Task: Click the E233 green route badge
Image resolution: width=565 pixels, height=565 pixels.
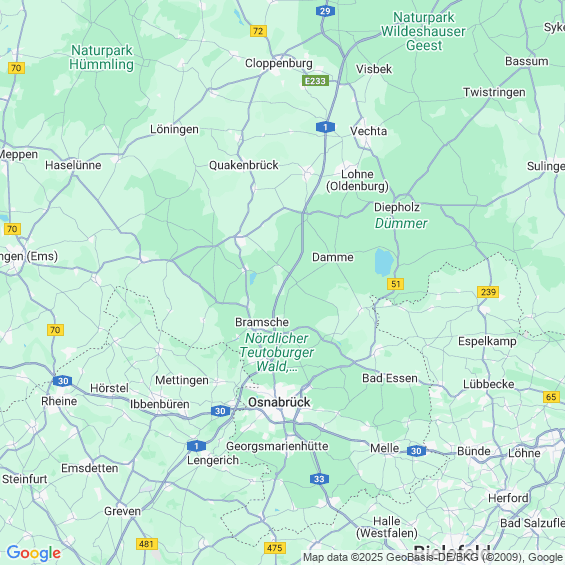Action: click(315, 81)
